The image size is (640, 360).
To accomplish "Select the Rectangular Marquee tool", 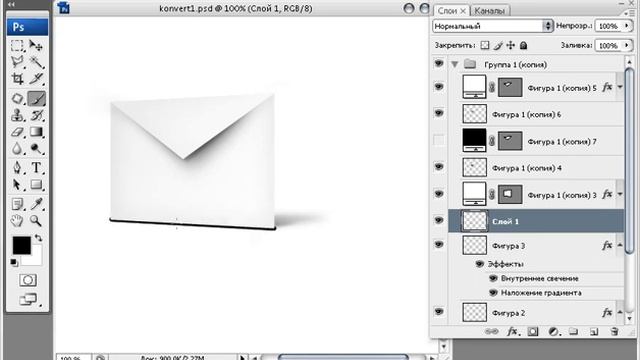I will pyautogui.click(x=17, y=46).
